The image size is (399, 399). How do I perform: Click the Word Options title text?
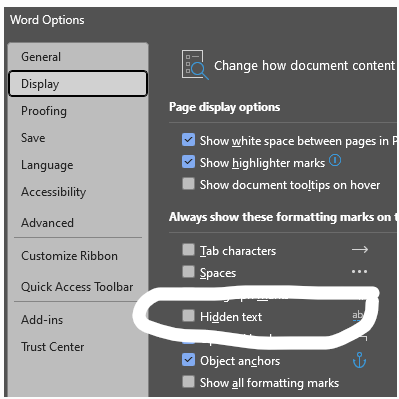click(47, 20)
